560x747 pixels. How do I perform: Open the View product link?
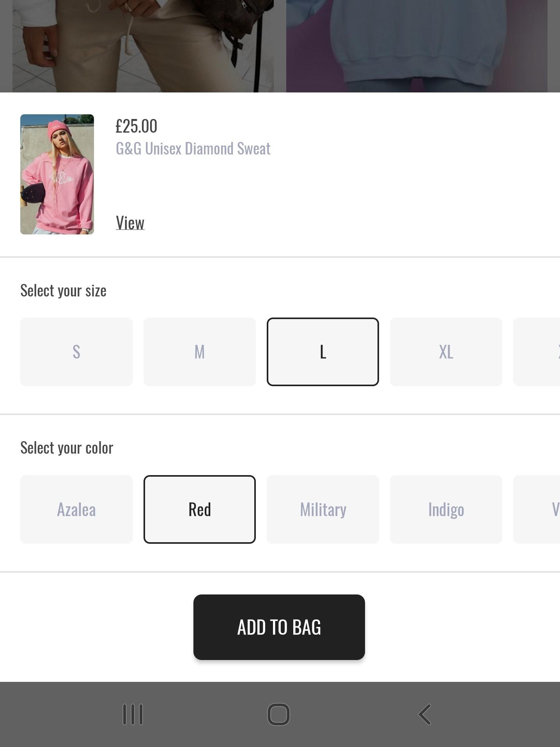[x=130, y=223]
